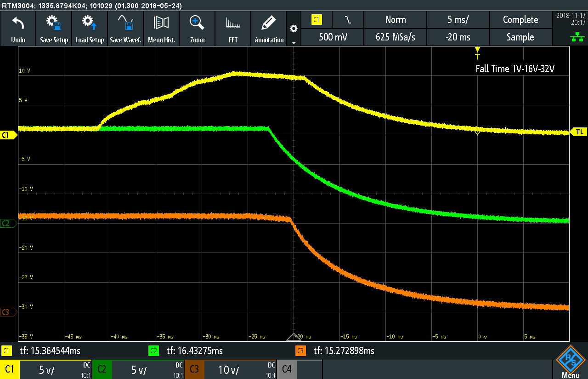Click the 625 MSa/s sample rate field
Viewport: 588px width, 379px height.
(396, 37)
